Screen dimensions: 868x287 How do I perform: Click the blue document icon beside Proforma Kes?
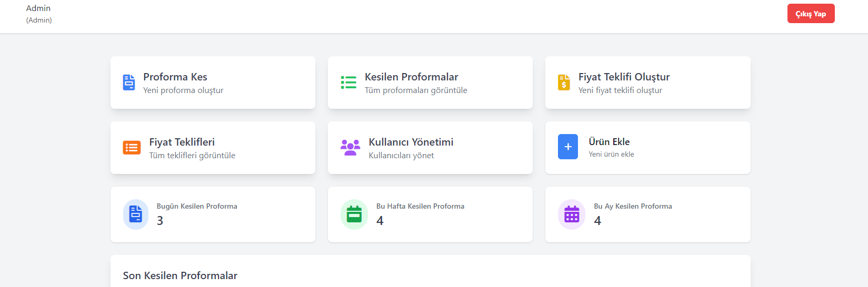(129, 83)
